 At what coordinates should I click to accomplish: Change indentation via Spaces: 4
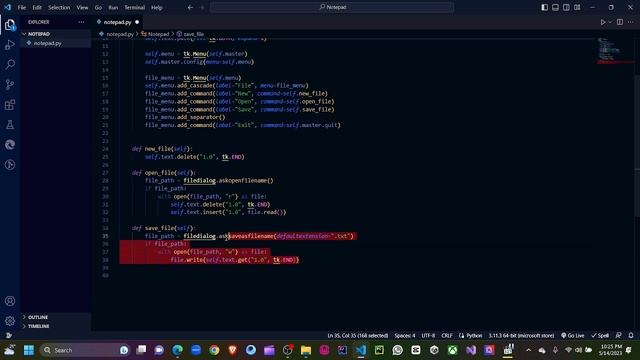pos(405,336)
